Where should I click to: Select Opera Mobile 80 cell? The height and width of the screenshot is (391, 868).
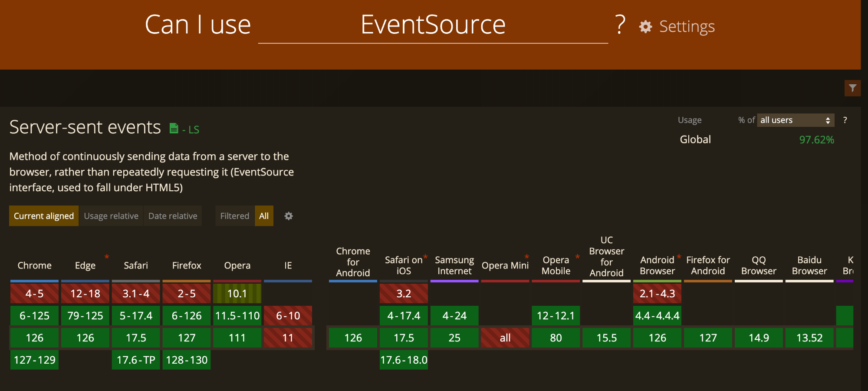(556, 338)
